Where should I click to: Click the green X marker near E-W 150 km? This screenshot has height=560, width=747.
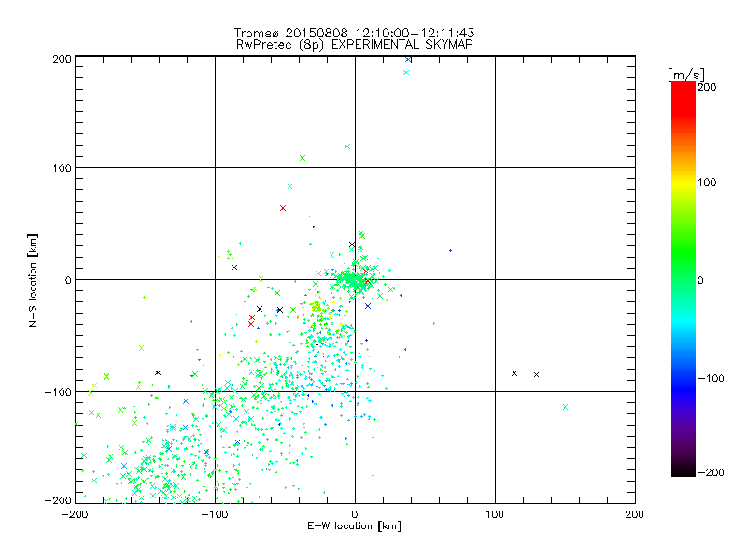(566, 407)
